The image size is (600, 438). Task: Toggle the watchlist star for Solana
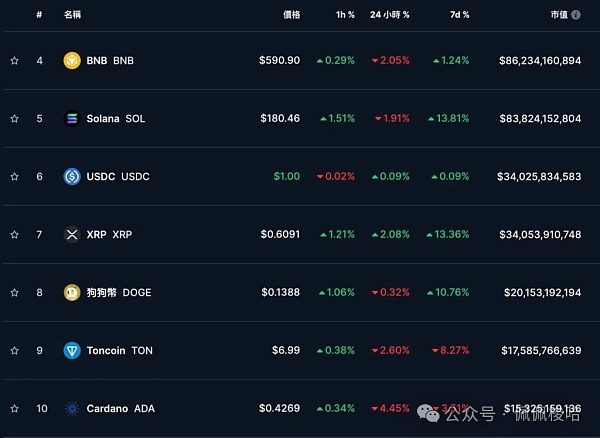(14, 118)
